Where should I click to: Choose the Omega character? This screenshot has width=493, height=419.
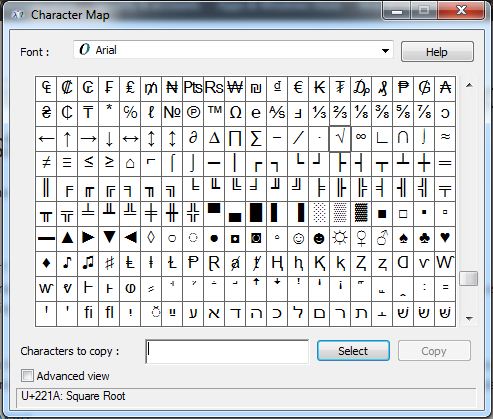pos(235,113)
